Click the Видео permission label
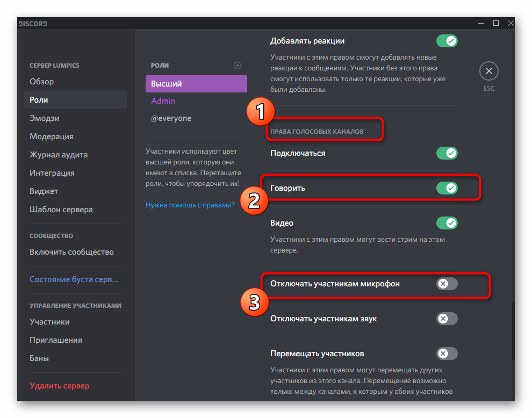Screen dimensions: 532x418 pos(282,223)
